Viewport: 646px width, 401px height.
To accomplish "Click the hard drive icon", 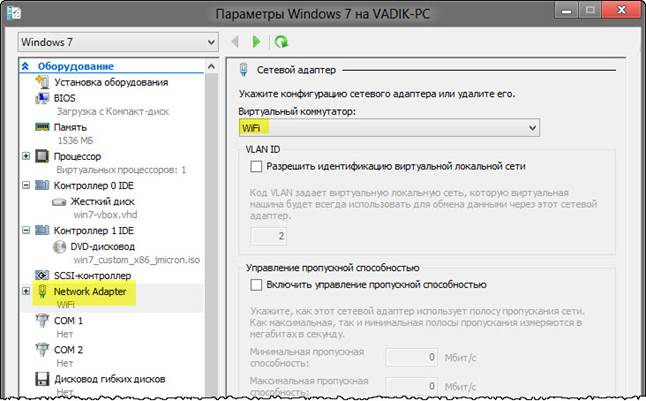I will 59,202.
